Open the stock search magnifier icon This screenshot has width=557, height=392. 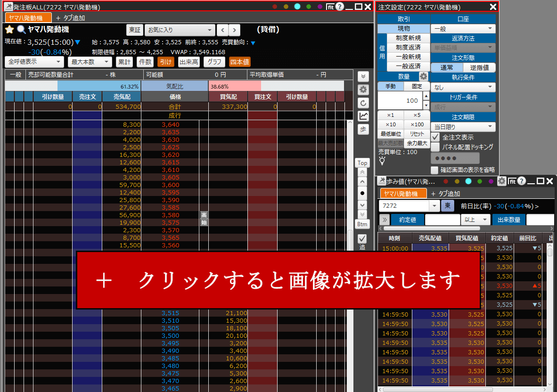21,30
